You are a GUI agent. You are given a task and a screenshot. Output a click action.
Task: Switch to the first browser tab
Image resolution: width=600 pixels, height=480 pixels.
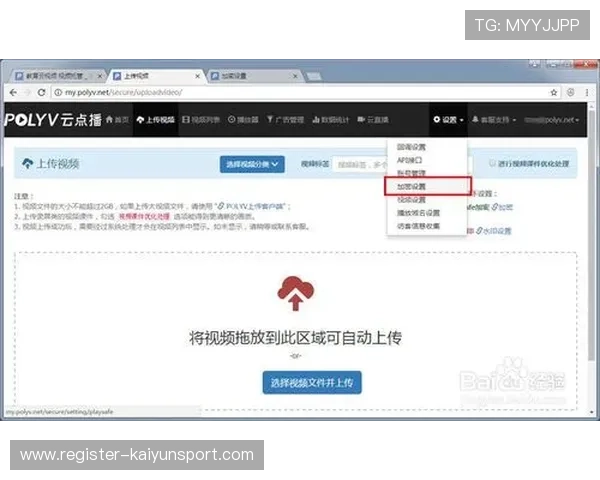click(x=57, y=76)
